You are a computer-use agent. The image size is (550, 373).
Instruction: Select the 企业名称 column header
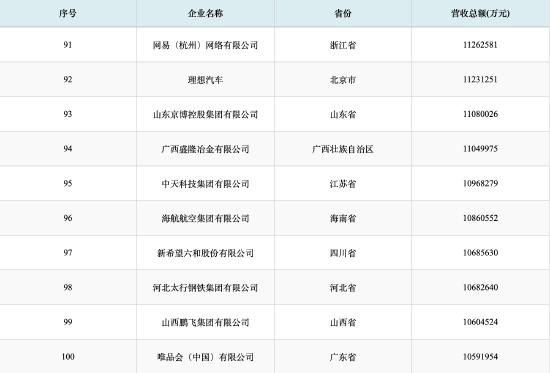click(205, 13)
